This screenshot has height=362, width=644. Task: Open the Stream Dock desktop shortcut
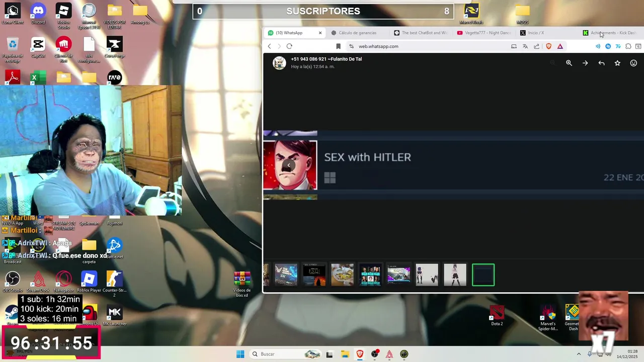tap(38, 282)
